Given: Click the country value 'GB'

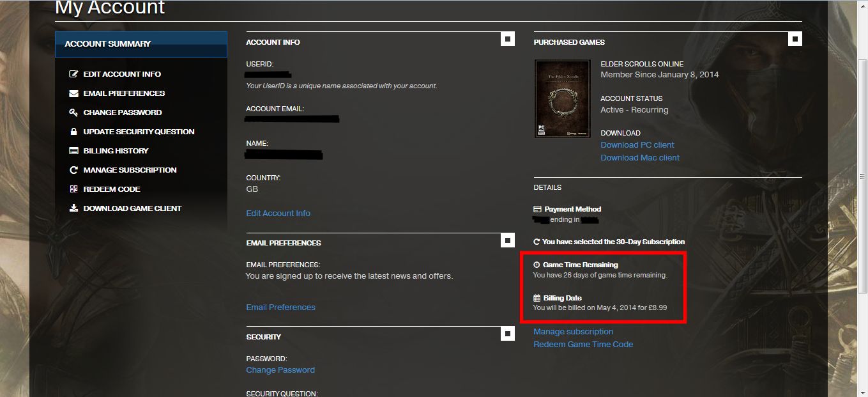Looking at the screenshot, I should pyautogui.click(x=252, y=189).
